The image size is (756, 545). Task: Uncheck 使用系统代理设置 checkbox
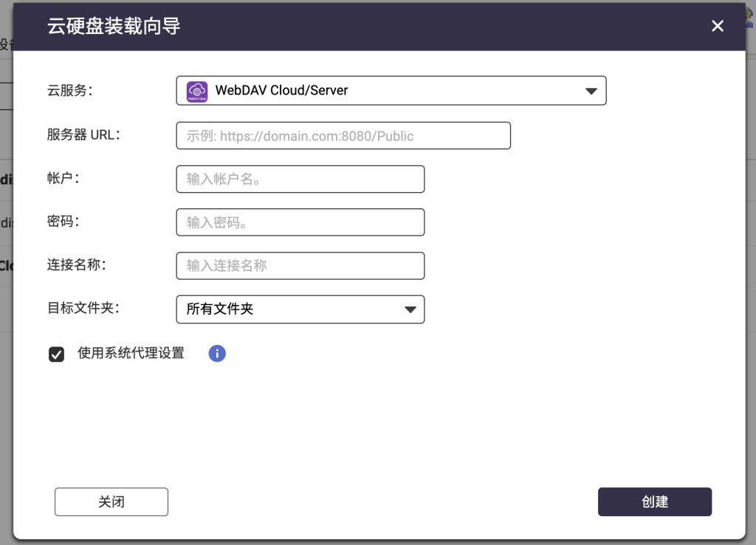(x=56, y=354)
